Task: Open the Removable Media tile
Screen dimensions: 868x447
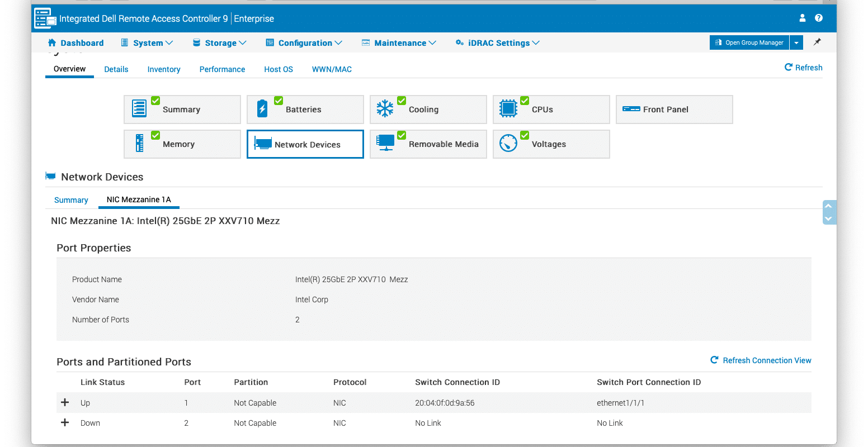Action: click(428, 144)
